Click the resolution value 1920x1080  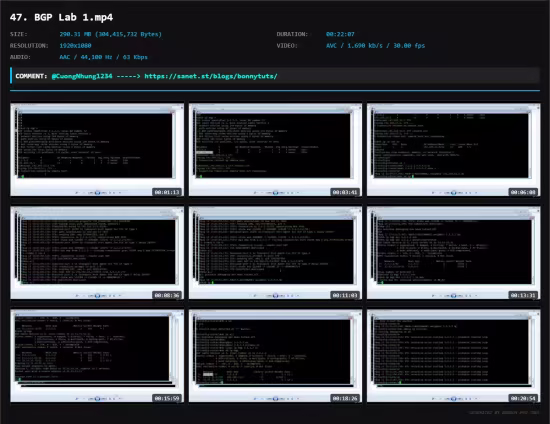point(75,46)
